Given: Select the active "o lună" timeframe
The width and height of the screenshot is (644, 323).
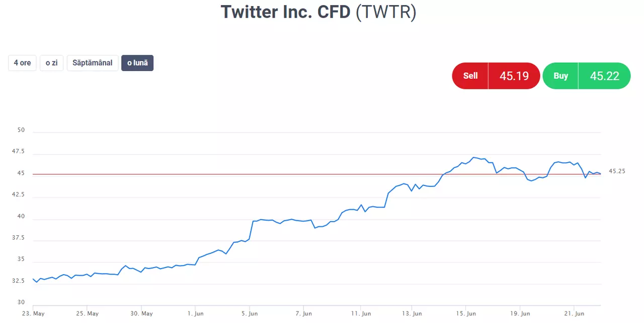Looking at the screenshot, I should point(137,63).
